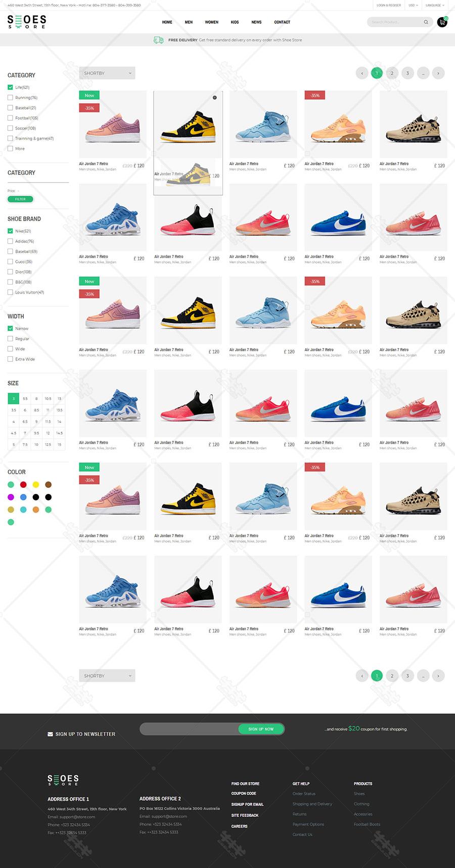455x868 pixels.
Task: Select the purple color swatch
Action: pos(11,497)
